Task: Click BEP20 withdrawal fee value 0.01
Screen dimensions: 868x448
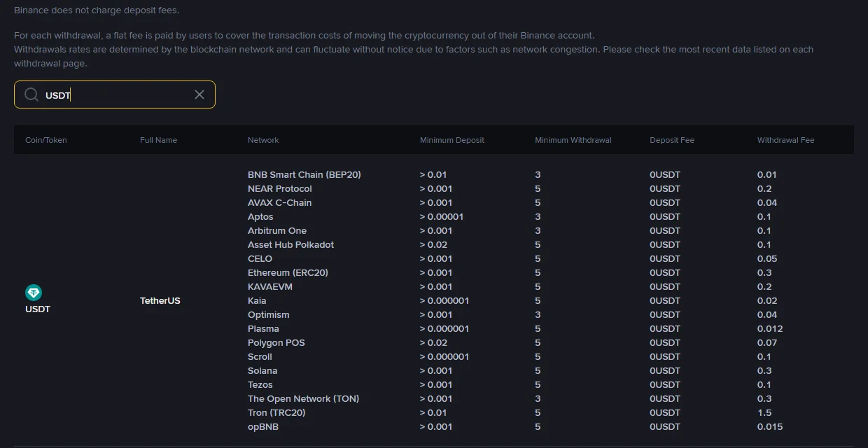Action: (767, 174)
